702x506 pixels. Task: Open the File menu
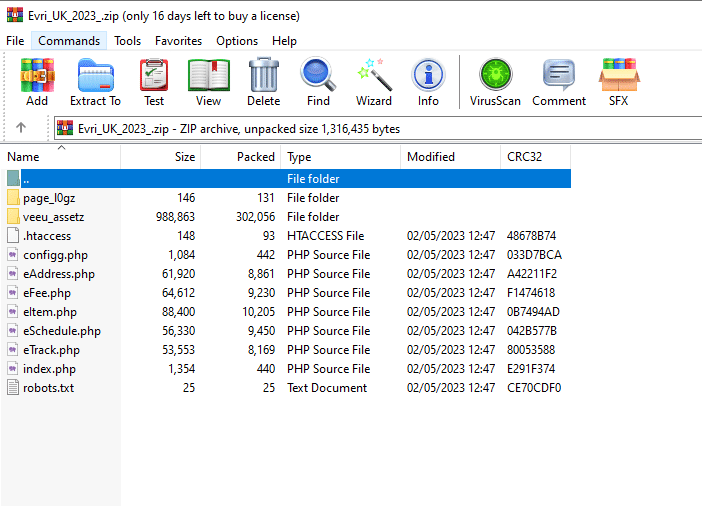point(15,41)
